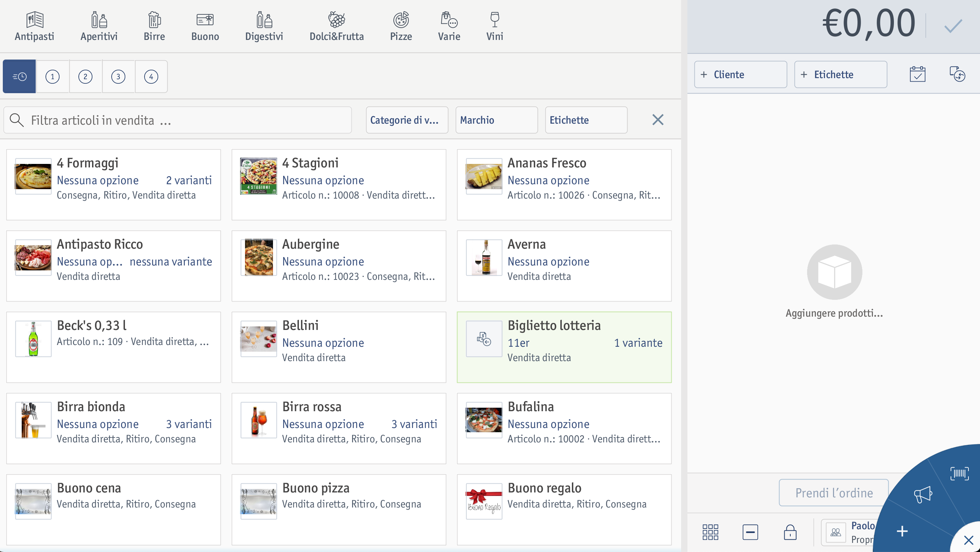Image resolution: width=980 pixels, height=552 pixels.
Task: Select the Bufalina pizza thumbnail
Action: click(x=484, y=420)
